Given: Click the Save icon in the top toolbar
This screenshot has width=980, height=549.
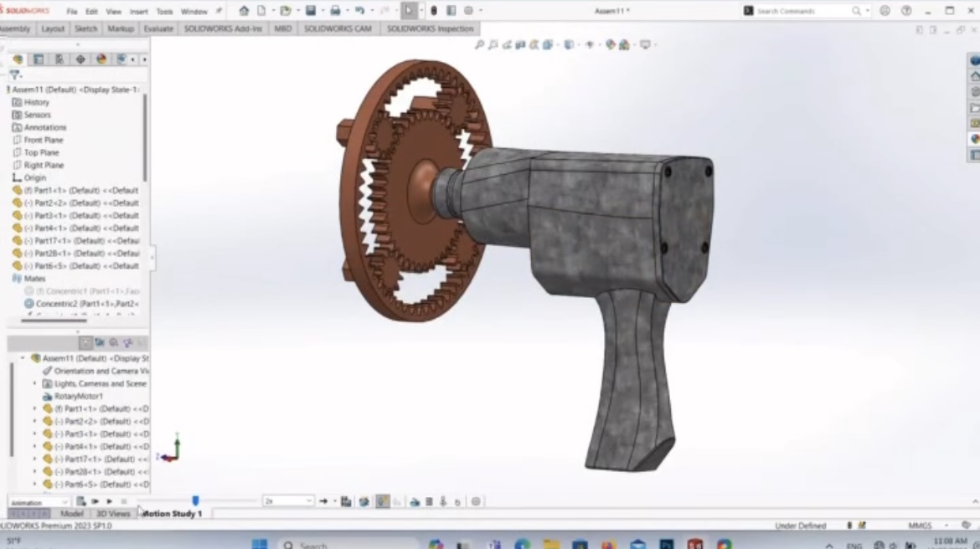Looking at the screenshot, I should coord(311,11).
